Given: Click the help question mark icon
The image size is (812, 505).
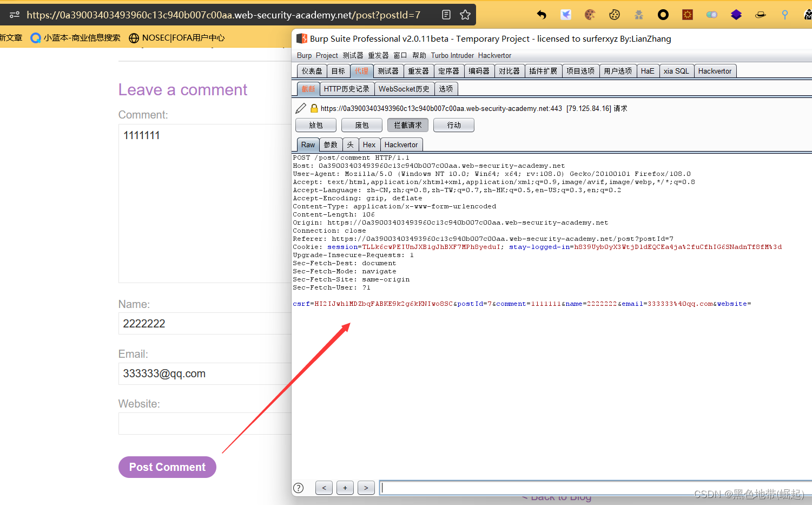Looking at the screenshot, I should 298,488.
